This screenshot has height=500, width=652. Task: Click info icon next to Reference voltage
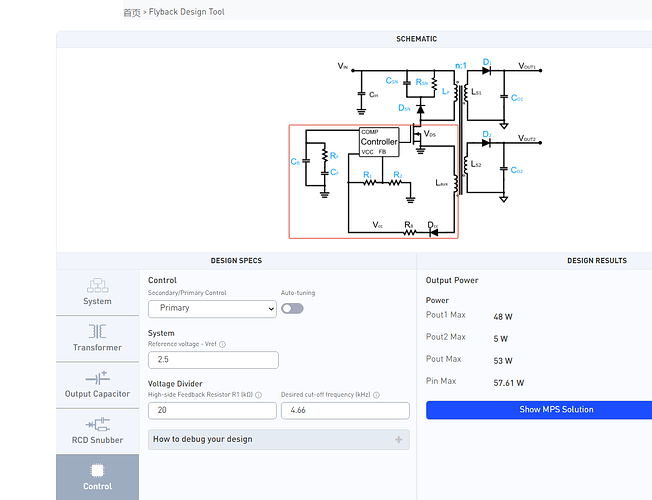[x=222, y=345]
